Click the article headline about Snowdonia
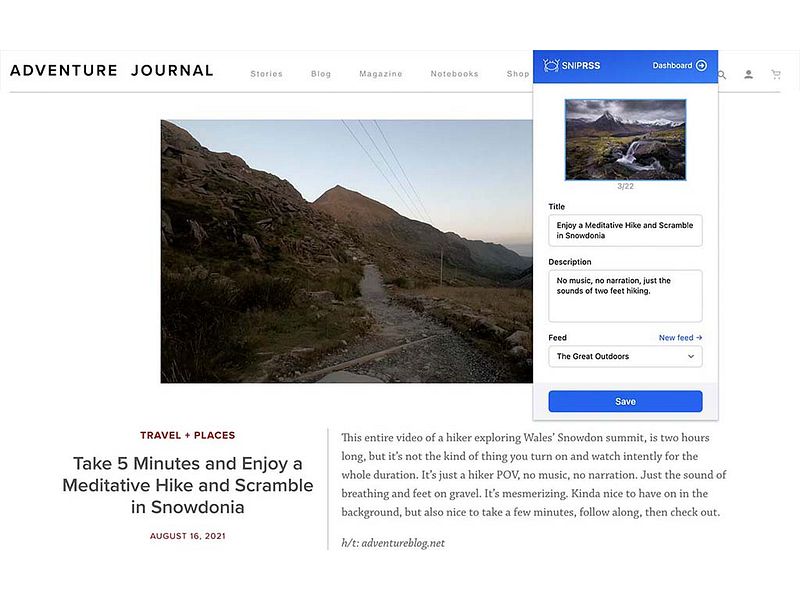 coord(188,485)
